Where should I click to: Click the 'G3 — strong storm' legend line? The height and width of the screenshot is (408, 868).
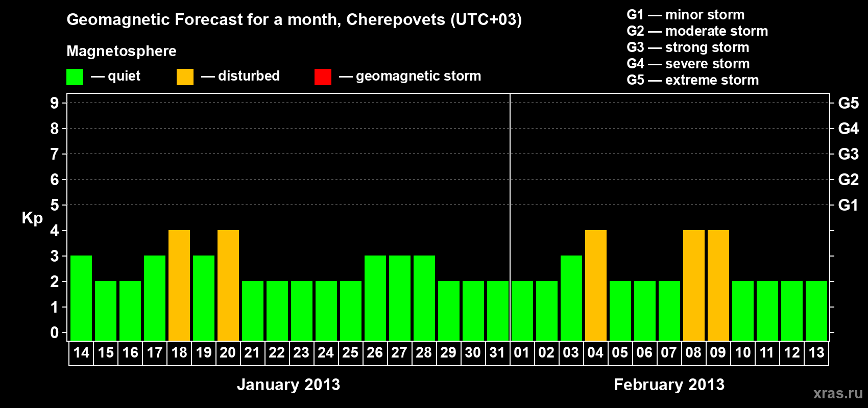688,47
